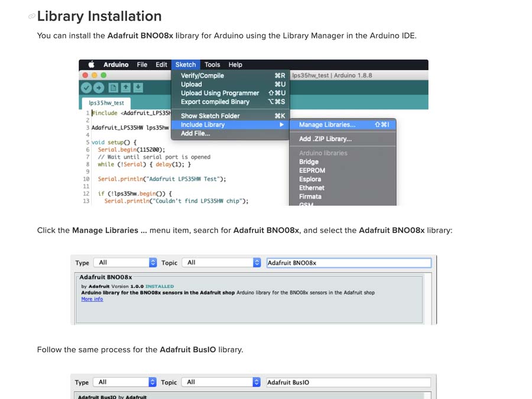Screen dimensions: 532x399
Task: Choose Add File... menu entry
Action: 231,134
